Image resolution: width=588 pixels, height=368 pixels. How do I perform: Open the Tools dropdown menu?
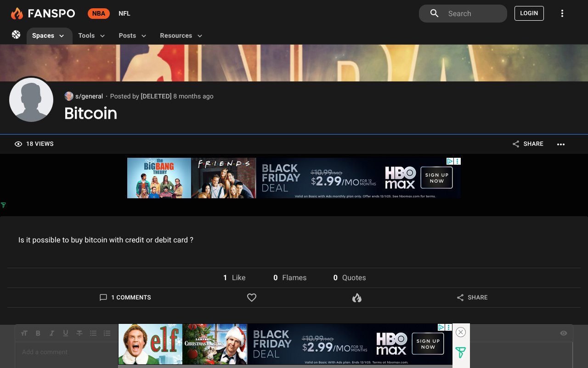point(91,35)
